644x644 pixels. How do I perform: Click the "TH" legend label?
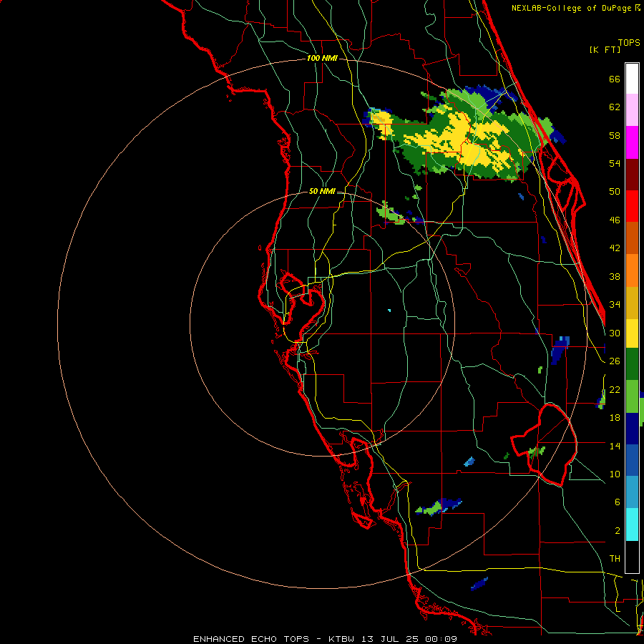pos(615,559)
